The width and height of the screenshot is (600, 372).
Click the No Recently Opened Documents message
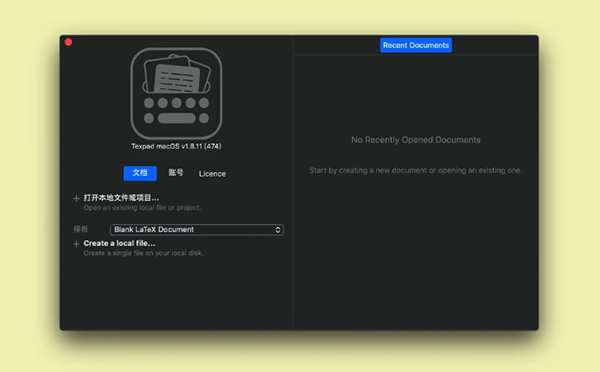coord(416,140)
